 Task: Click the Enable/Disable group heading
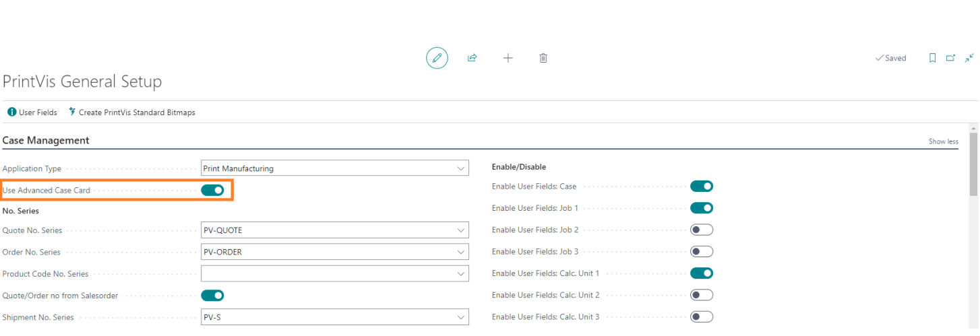pyautogui.click(x=519, y=166)
